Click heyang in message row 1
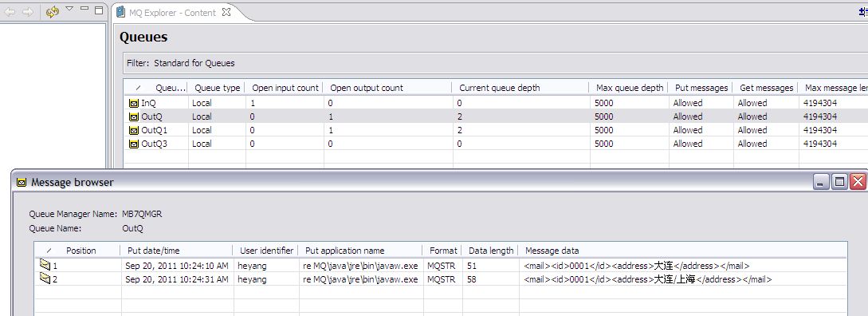Screen dimensions: 868x316 (252, 266)
